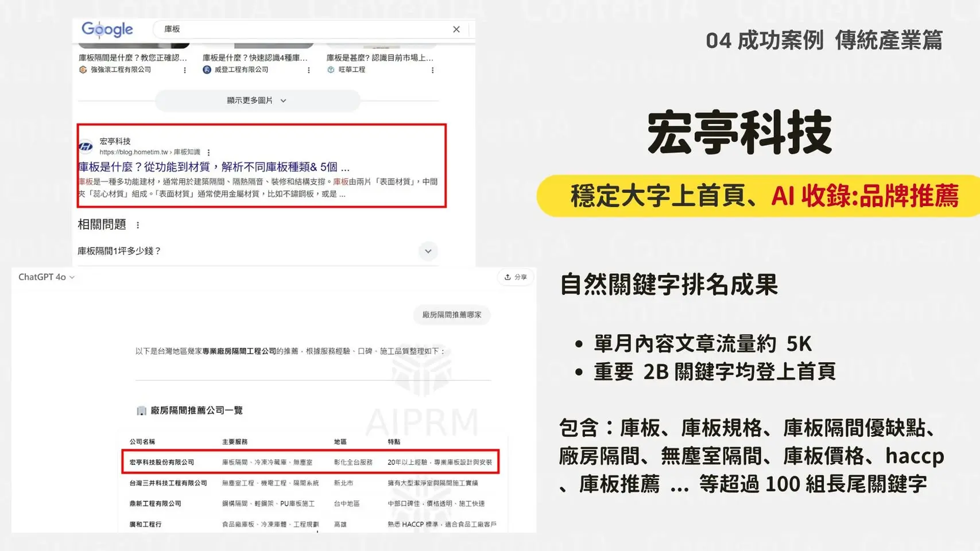Image resolution: width=980 pixels, height=551 pixels.
Task: Expand question 庫板隔間1坪多少錢？
Action: 428,251
